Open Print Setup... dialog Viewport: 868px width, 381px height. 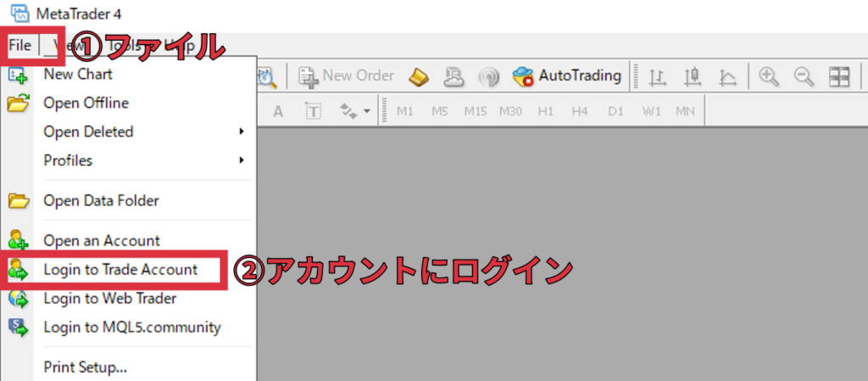pos(129,367)
